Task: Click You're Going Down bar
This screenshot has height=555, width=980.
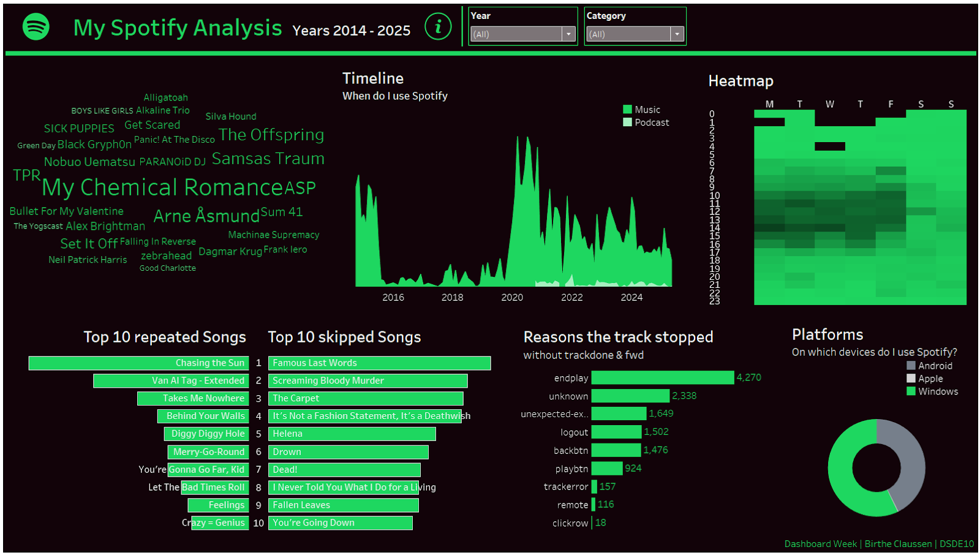Action: (341, 523)
